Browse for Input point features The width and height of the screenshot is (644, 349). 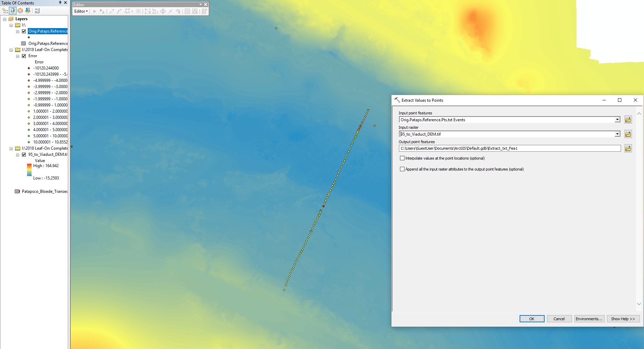(628, 120)
